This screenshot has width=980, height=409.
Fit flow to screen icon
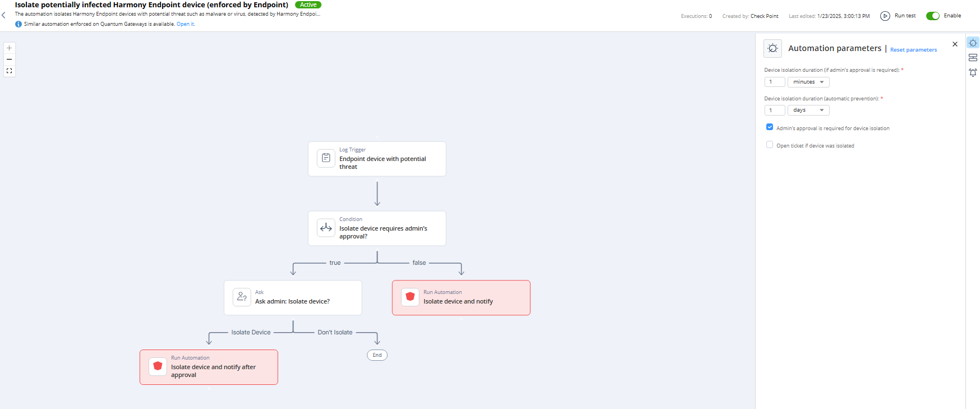(x=9, y=71)
